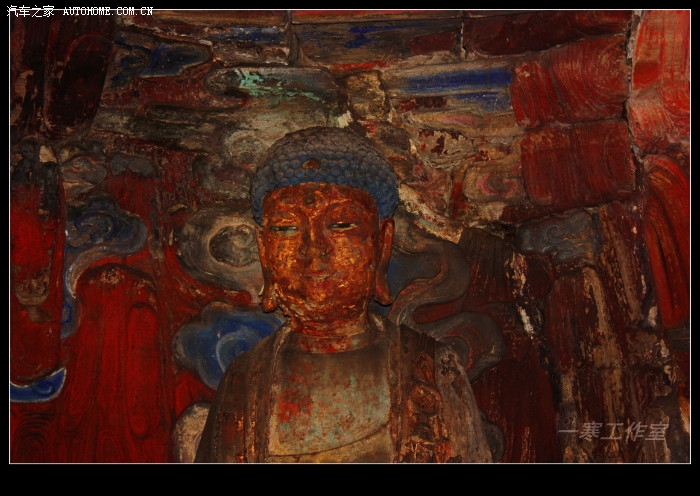Click the 汽车之家 watermark logo text

[x=30, y=11]
